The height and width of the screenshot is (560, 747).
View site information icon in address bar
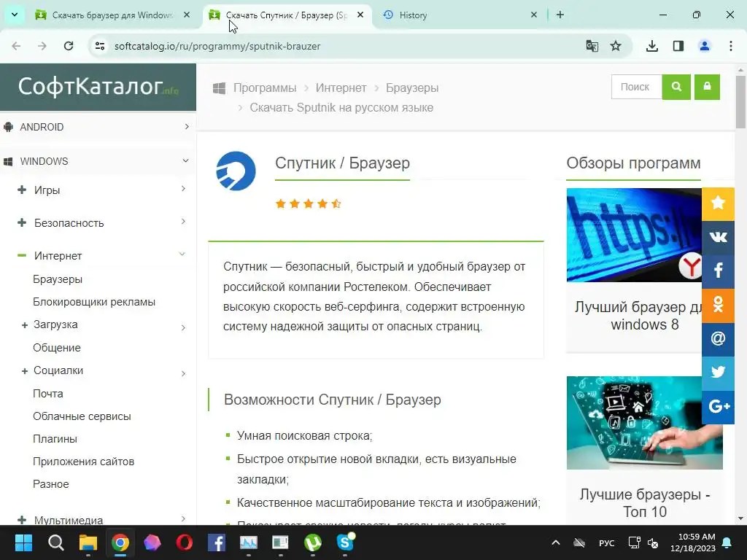coord(100,46)
